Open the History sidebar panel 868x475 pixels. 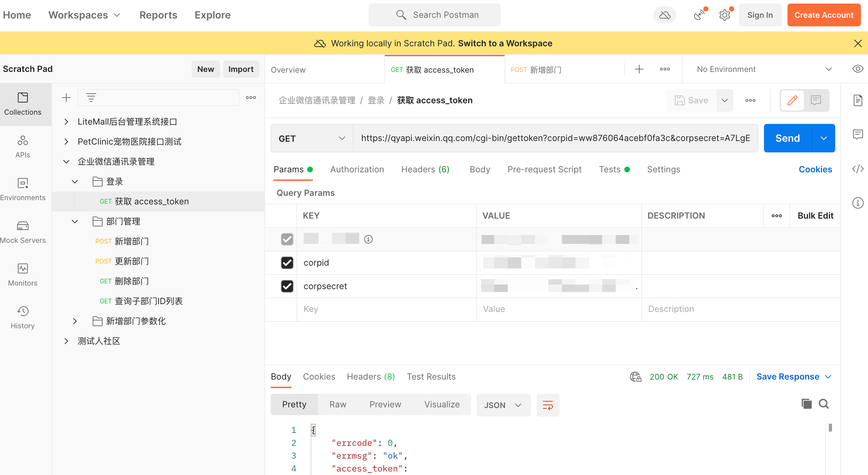(23, 318)
